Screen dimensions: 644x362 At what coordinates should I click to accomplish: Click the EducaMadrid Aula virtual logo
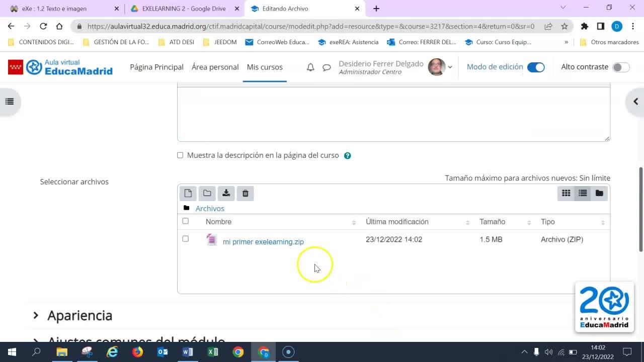coord(60,67)
